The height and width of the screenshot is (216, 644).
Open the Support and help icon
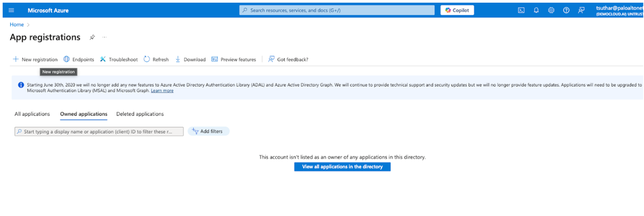tap(566, 10)
